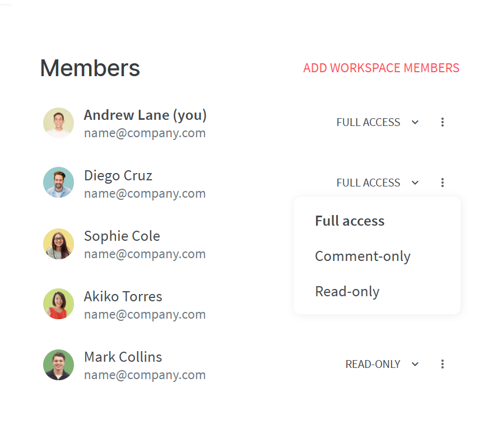This screenshot has width=502, height=448.
Task: Expand Mark Collins's Read-only chevron
Action: [x=415, y=364]
